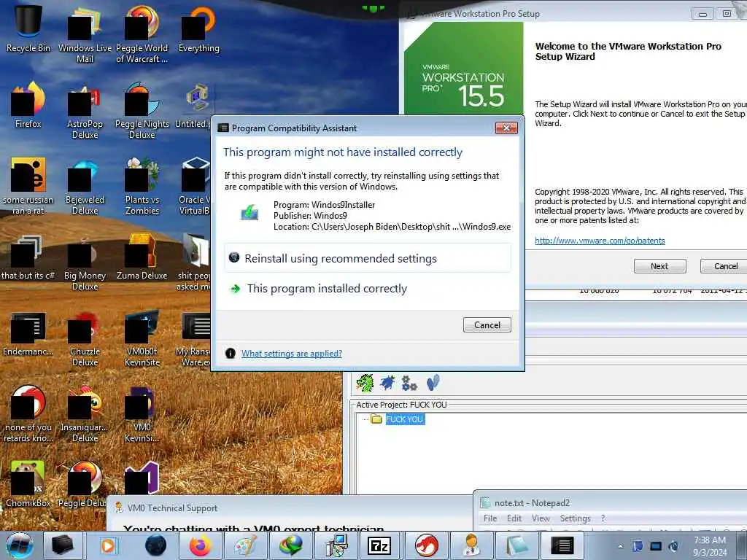Viewport: 747px width, 560px height.
Task: Open the 7-Zip taskbar button
Action: (x=379, y=545)
